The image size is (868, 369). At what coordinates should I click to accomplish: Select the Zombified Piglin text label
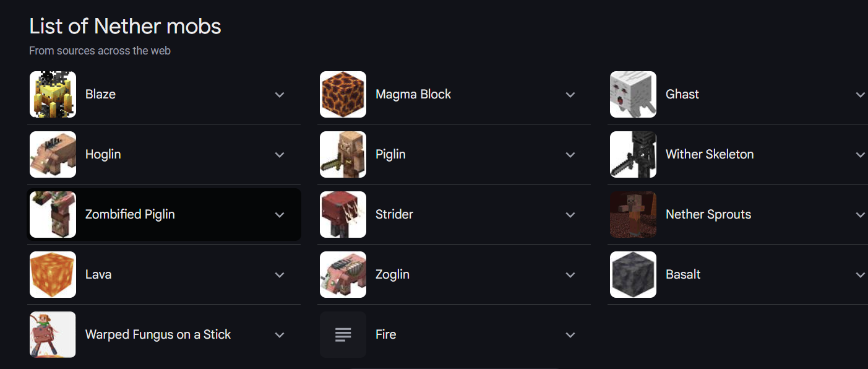pyautogui.click(x=130, y=214)
